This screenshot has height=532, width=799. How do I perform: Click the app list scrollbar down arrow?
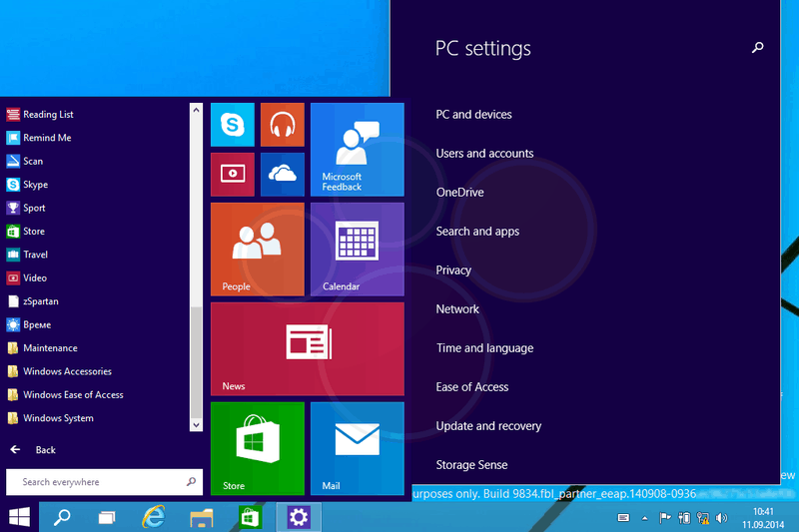pos(196,424)
